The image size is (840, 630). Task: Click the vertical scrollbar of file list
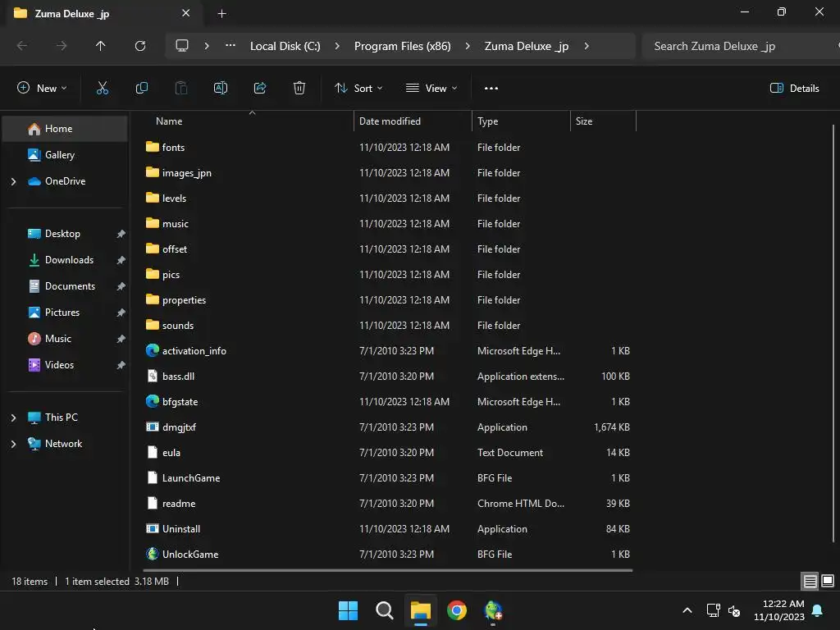(x=833, y=332)
